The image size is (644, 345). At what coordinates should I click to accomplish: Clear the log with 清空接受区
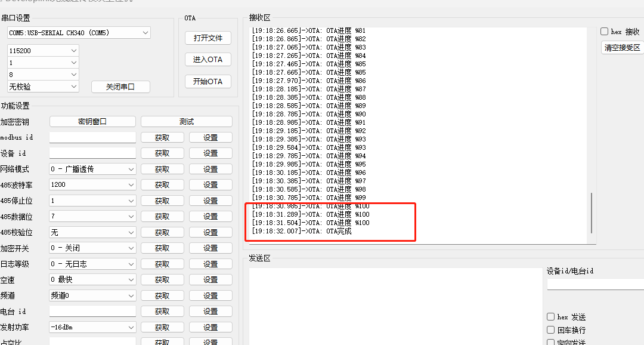623,48
